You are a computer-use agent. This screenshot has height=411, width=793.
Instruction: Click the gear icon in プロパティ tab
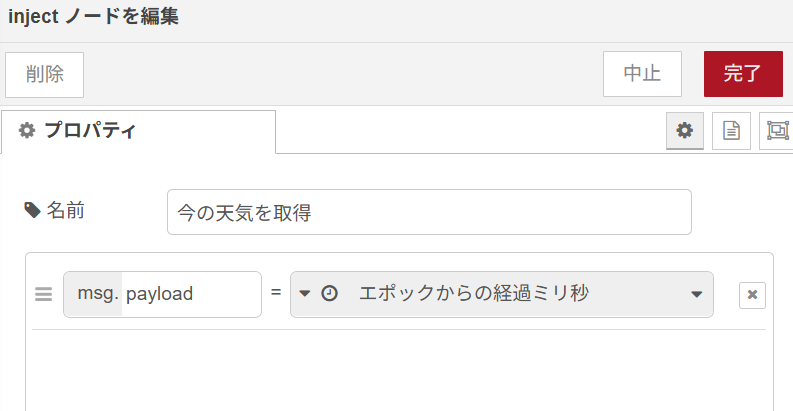(x=27, y=130)
